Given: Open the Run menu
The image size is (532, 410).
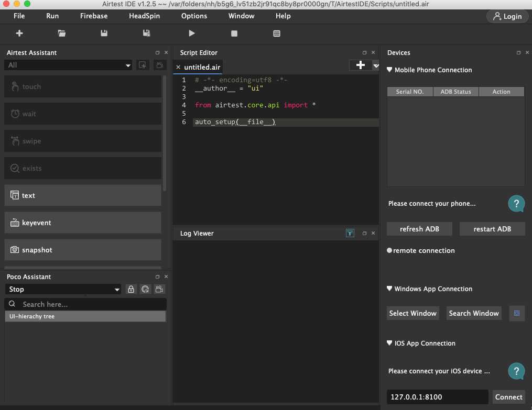Looking at the screenshot, I should pos(52,16).
